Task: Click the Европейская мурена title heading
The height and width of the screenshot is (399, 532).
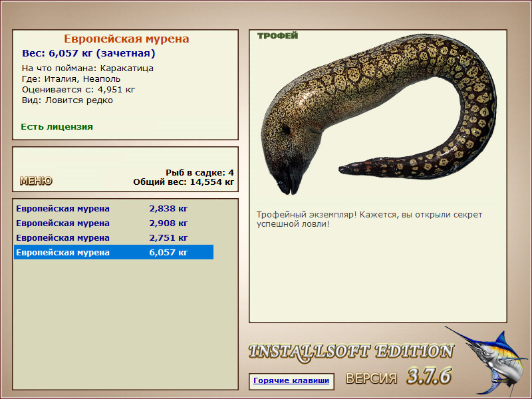Action: [126, 39]
